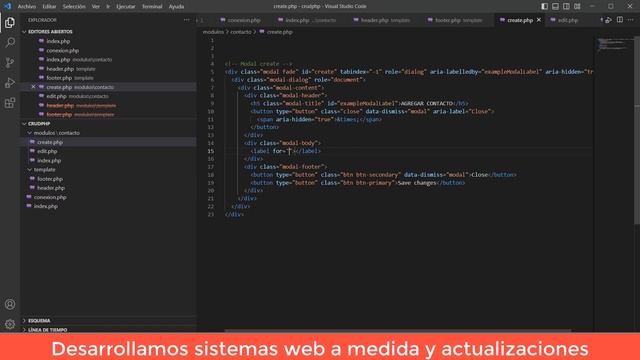Open the Run and Debug view

[x=10, y=82]
